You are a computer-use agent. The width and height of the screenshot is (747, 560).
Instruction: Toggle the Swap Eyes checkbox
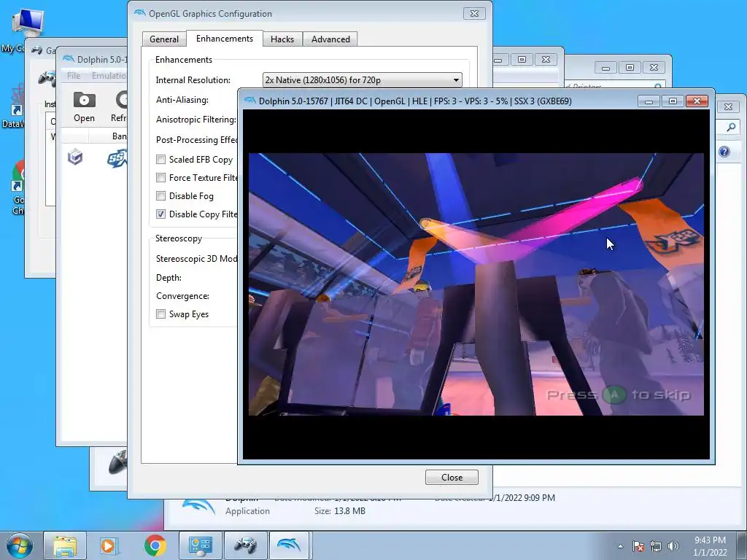point(161,314)
